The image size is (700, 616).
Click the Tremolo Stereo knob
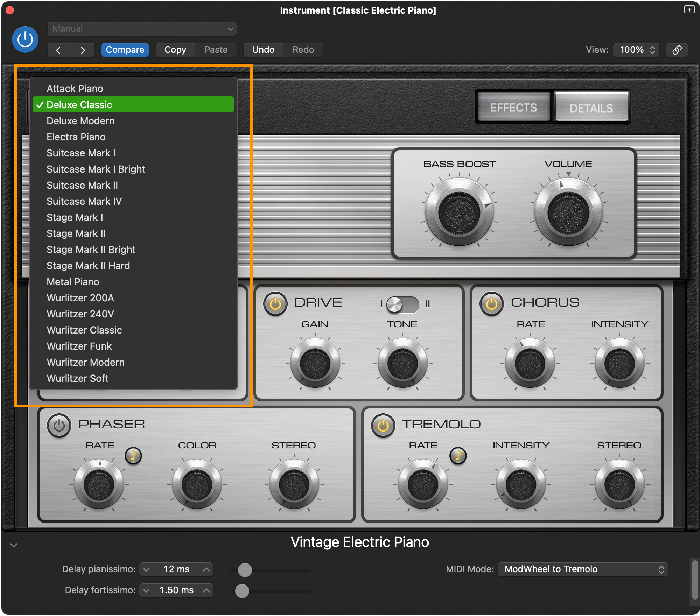[619, 484]
